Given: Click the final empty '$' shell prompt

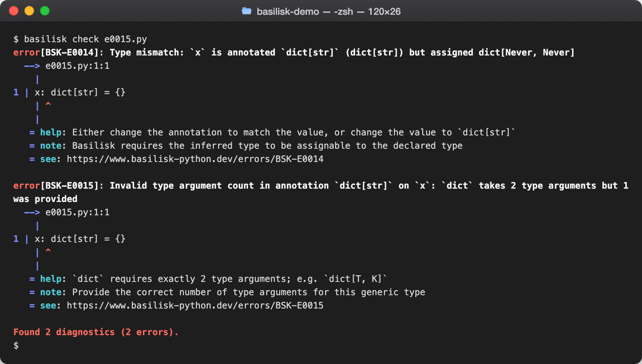Looking at the screenshot, I should [16, 346].
